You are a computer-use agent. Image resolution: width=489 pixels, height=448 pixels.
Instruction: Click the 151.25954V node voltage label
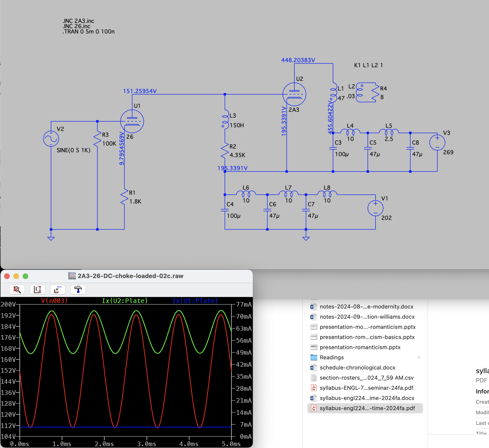(x=140, y=91)
